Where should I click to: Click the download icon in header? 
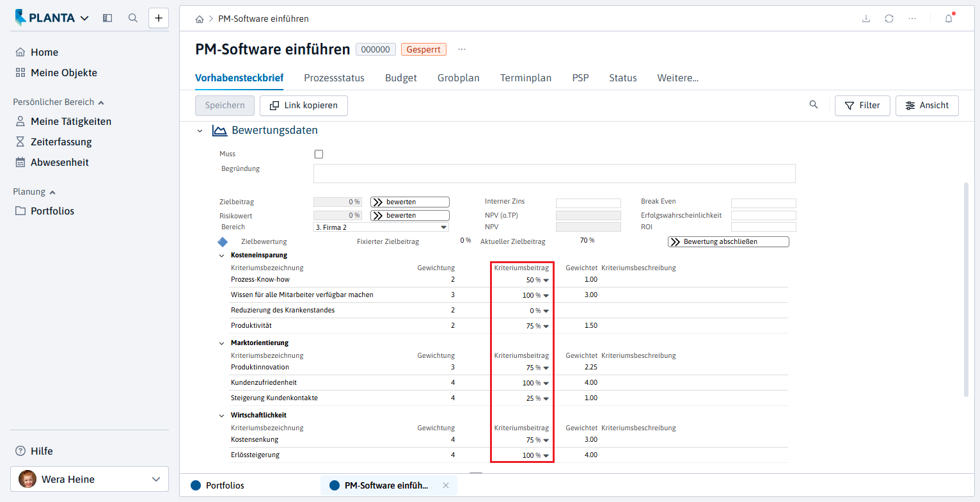click(x=866, y=19)
